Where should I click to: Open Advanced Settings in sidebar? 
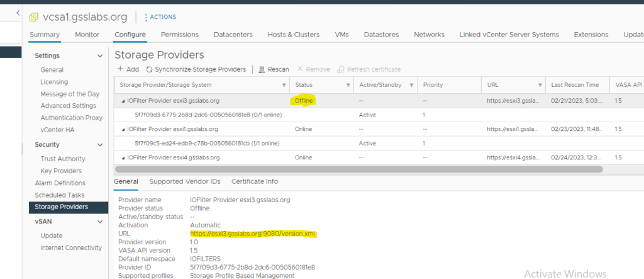68,106
